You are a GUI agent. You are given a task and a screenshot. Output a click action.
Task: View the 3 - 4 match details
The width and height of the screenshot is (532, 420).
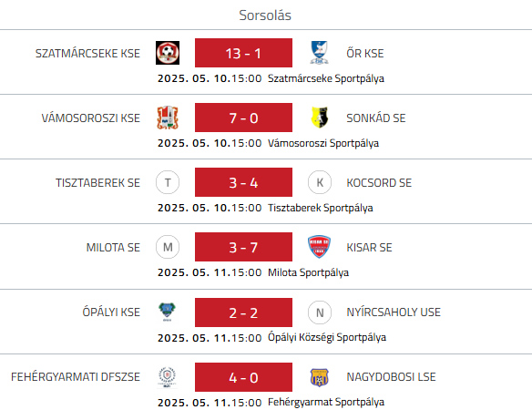click(x=243, y=182)
